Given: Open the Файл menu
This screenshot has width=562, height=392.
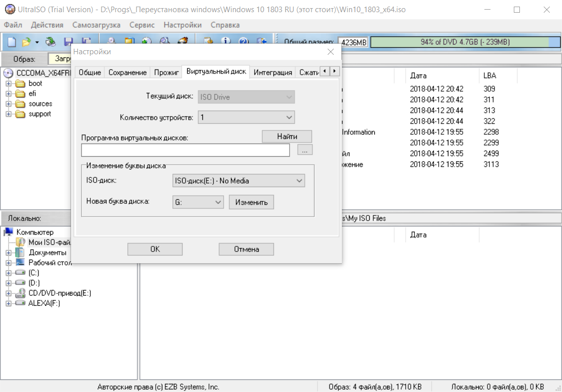Looking at the screenshot, I should pos(13,25).
